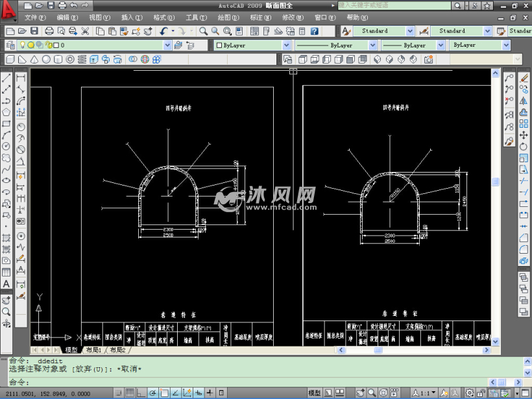
Task: Select the Erase modify tool
Action: [x=524, y=78]
